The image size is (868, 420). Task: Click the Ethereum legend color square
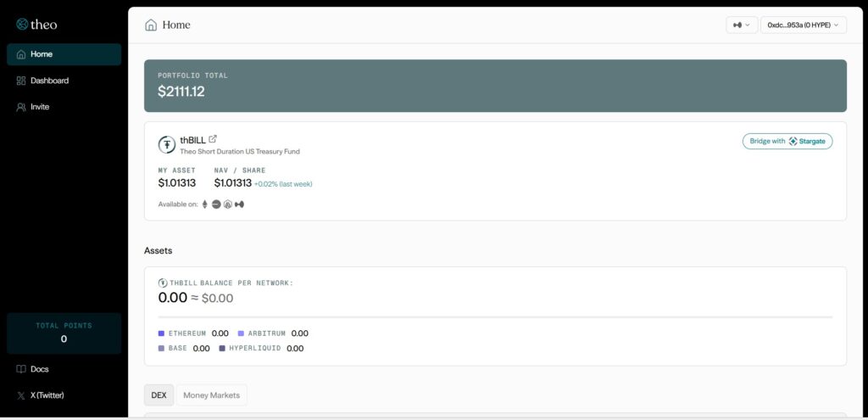tap(161, 333)
